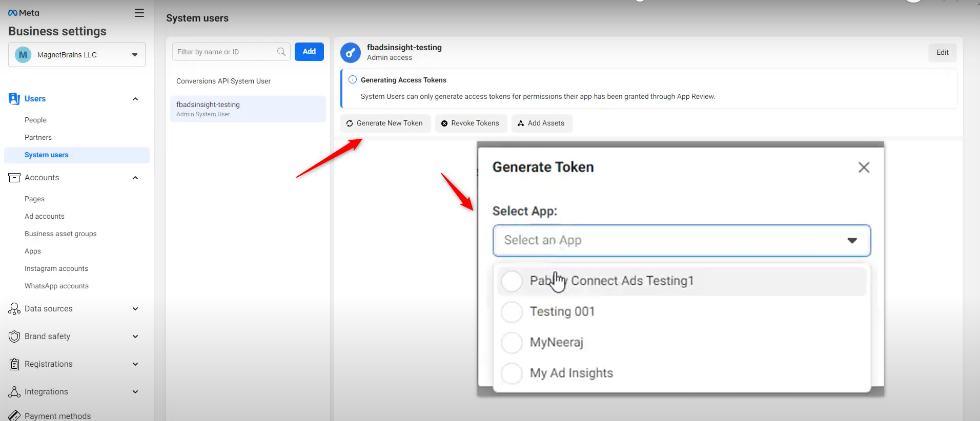This screenshot has height=421, width=980.
Task: Collapse the Accounts section chevron
Action: (x=135, y=178)
